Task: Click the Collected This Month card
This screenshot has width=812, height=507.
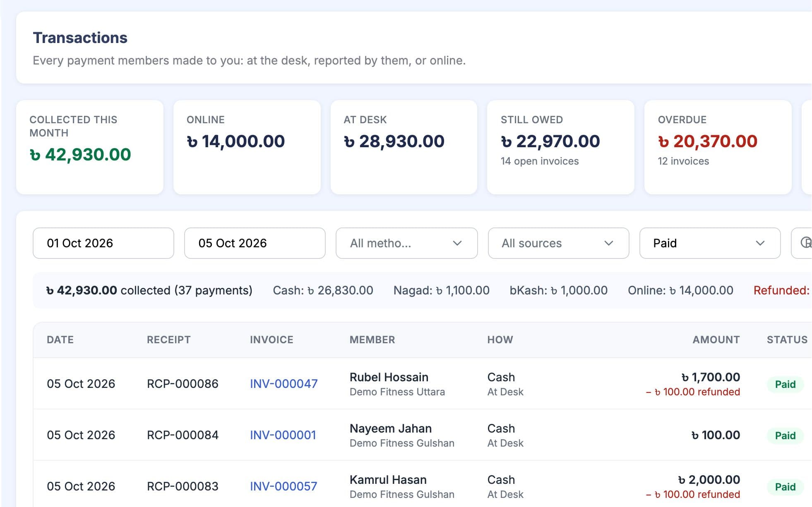Action: pyautogui.click(x=90, y=147)
